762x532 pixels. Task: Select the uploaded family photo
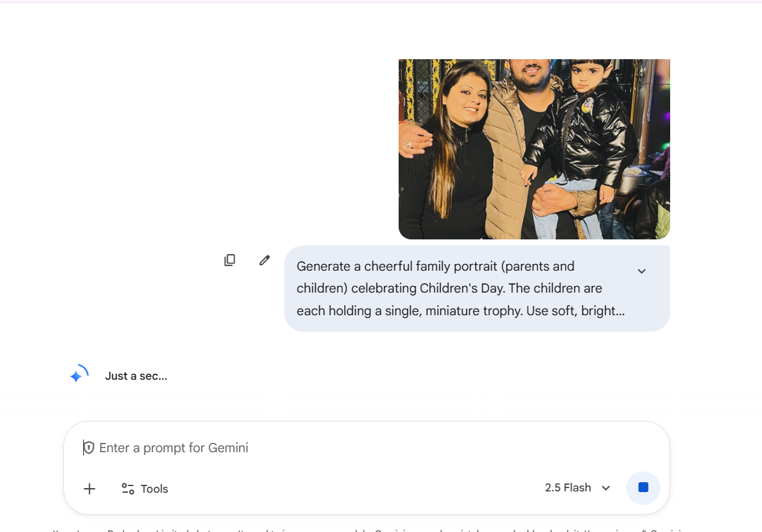click(x=534, y=148)
